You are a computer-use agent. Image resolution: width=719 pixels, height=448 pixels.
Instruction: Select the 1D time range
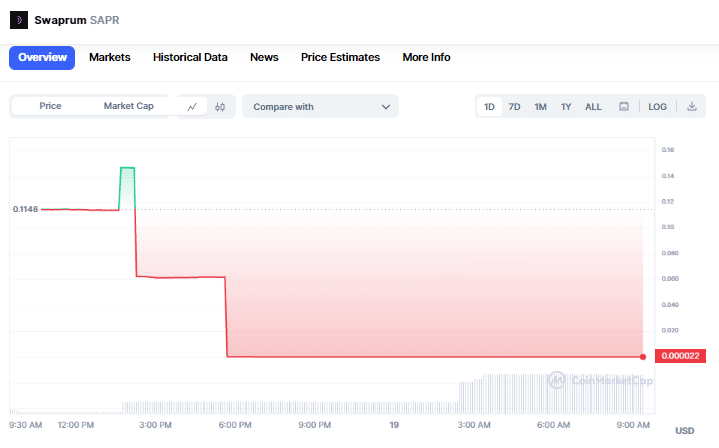coord(489,107)
